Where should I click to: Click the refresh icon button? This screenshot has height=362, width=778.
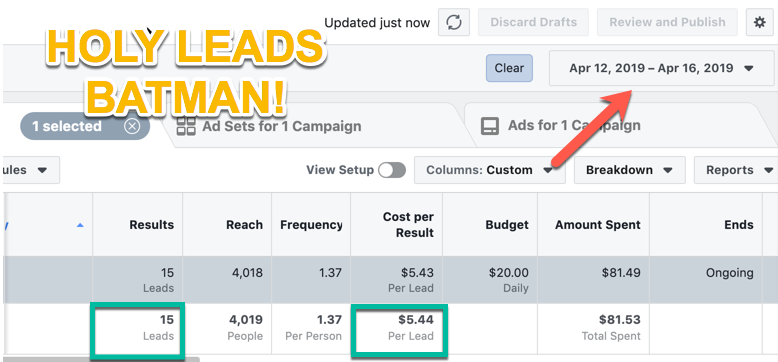454,22
